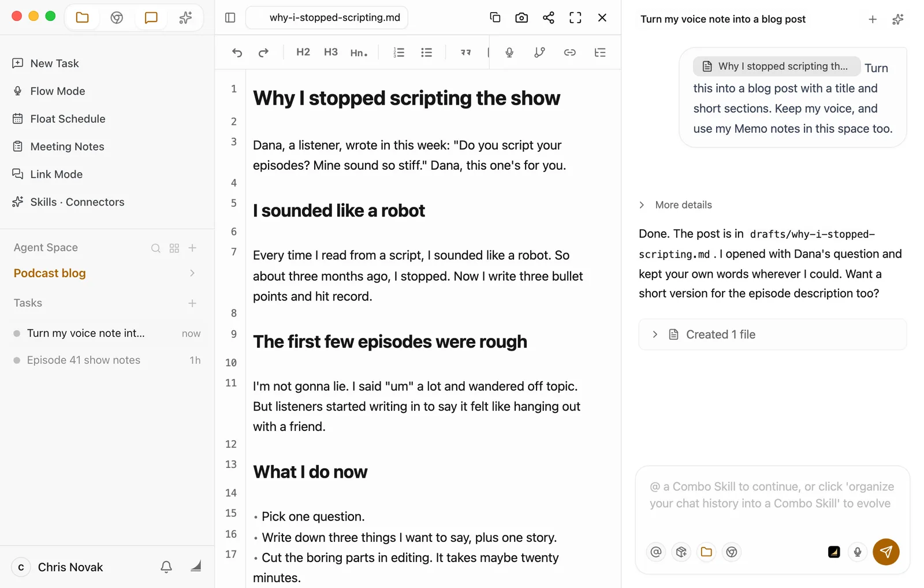The height and width of the screenshot is (588, 924).
Task: Open the 'Why I stopped scripting th...' attachment chip
Action: 777,66
